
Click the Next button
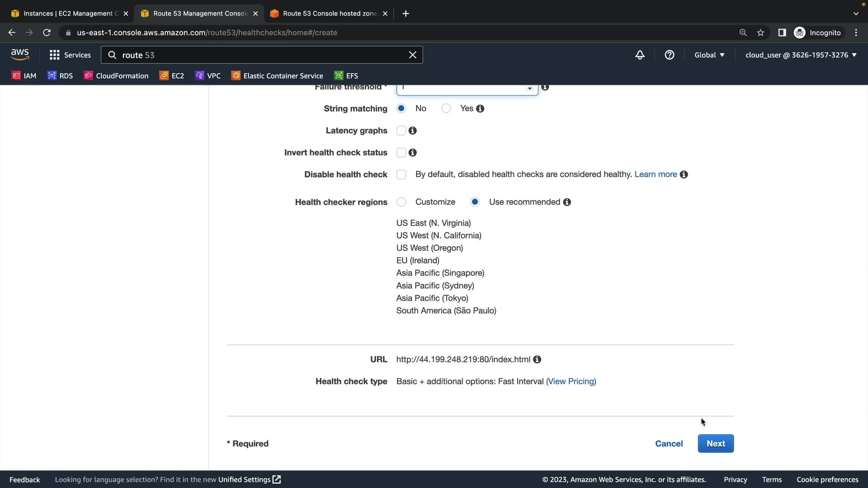pos(715,444)
